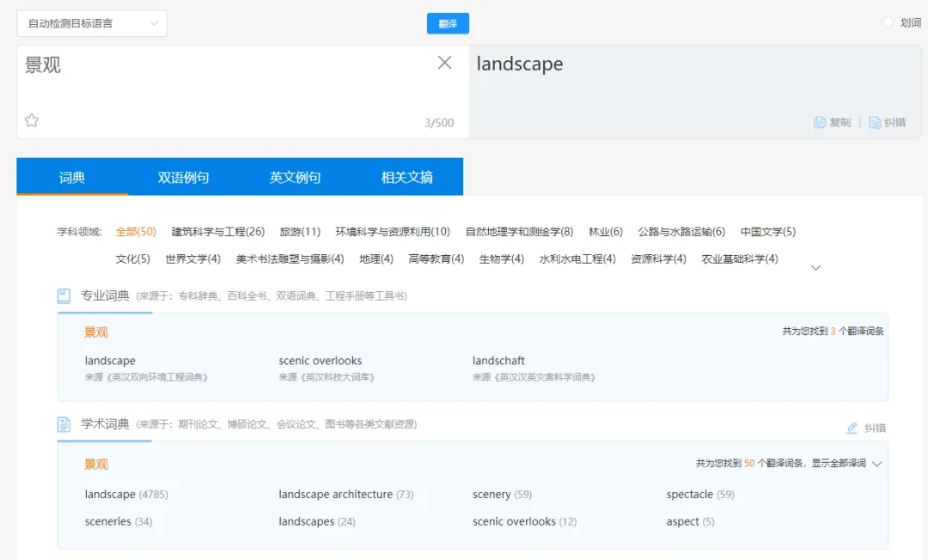Click scenic overlooks (12) entry
The height and width of the screenshot is (560, 928).
524,521
